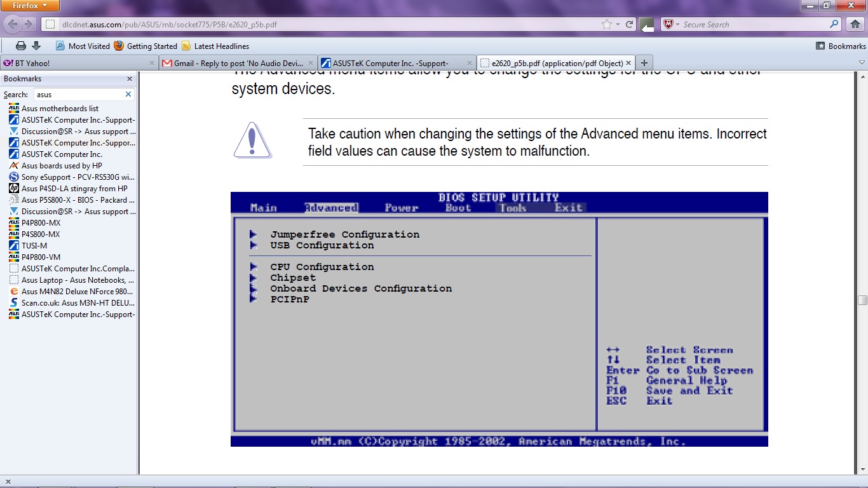Close the Gmail tab
Viewport: 868px width, 488px height.
pyautogui.click(x=311, y=63)
